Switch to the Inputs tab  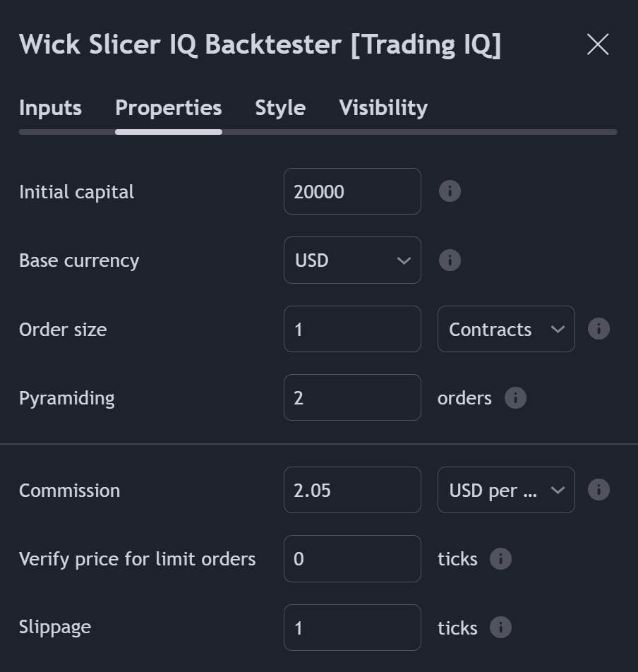pyautogui.click(x=50, y=107)
